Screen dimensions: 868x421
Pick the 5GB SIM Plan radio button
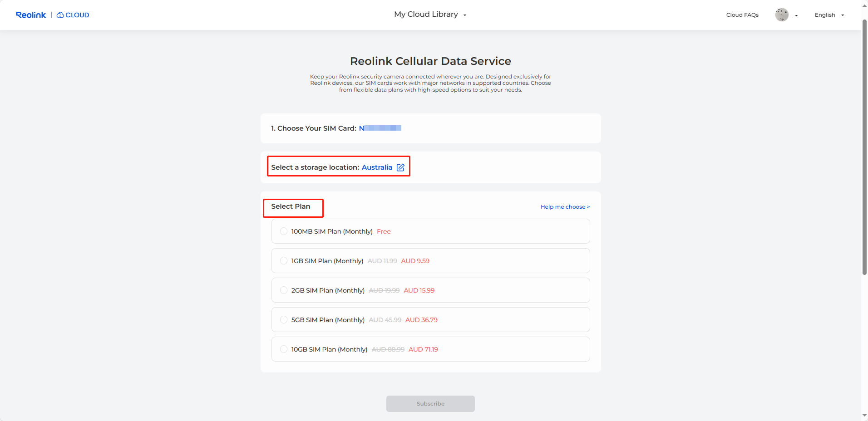tap(284, 320)
